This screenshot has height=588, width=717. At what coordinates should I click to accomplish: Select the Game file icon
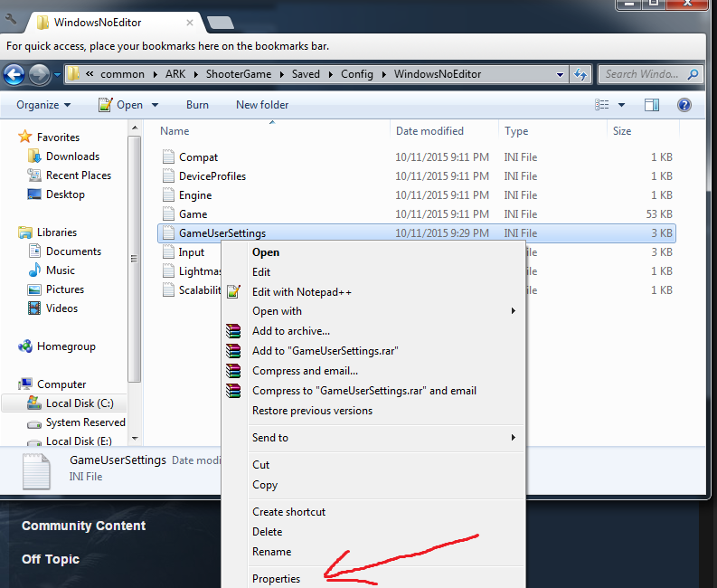pyautogui.click(x=168, y=214)
